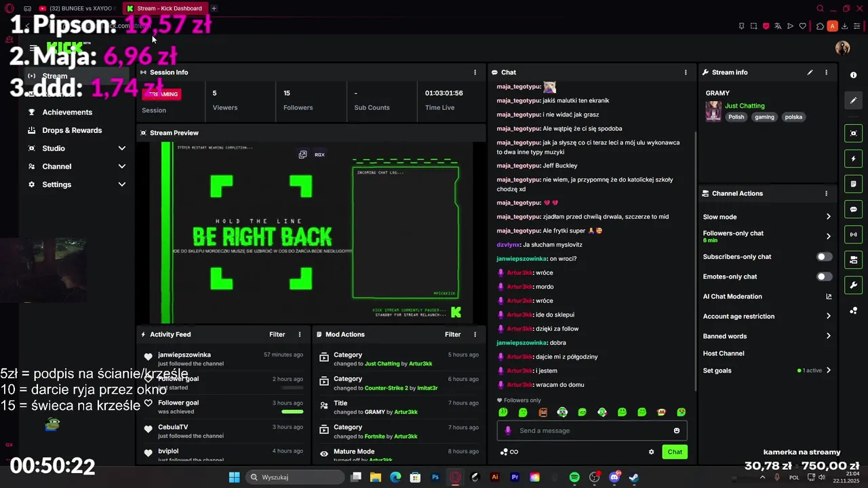Edit Stream info with pencil icon
The height and width of the screenshot is (488, 868).
810,72
